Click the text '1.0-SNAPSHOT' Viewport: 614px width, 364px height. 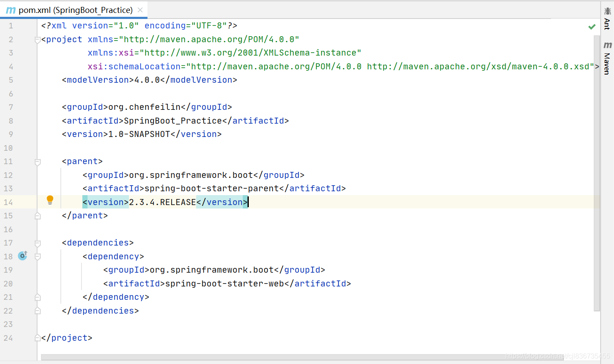139,134
